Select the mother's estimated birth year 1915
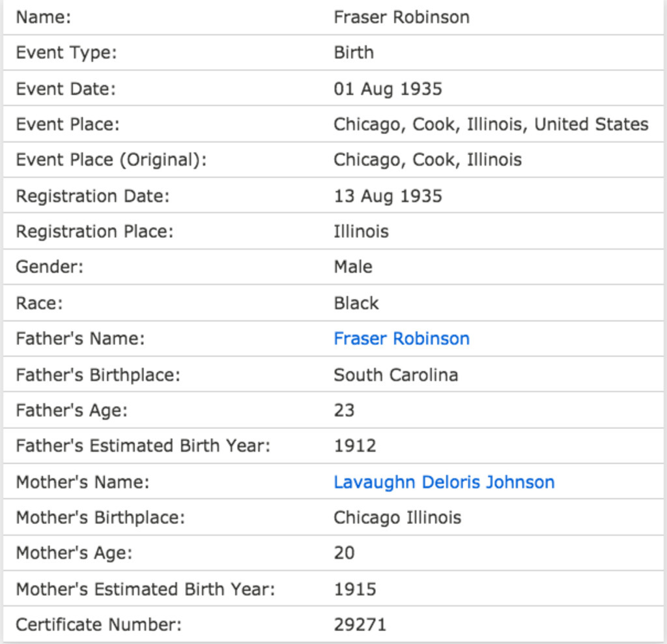Viewport: 667px width, 644px height. pyautogui.click(x=355, y=589)
